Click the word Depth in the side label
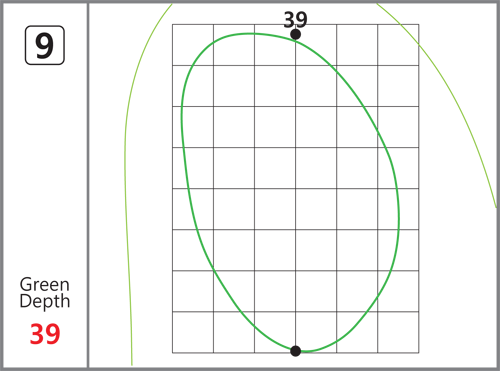500x371 pixels. 45,301
